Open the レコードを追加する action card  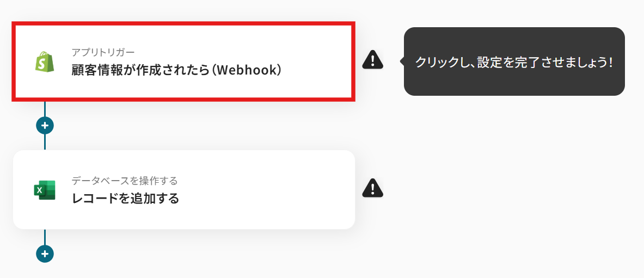(x=183, y=190)
